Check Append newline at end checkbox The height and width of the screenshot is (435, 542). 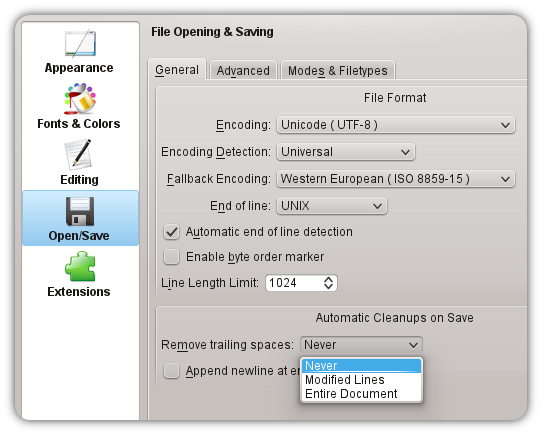[171, 371]
